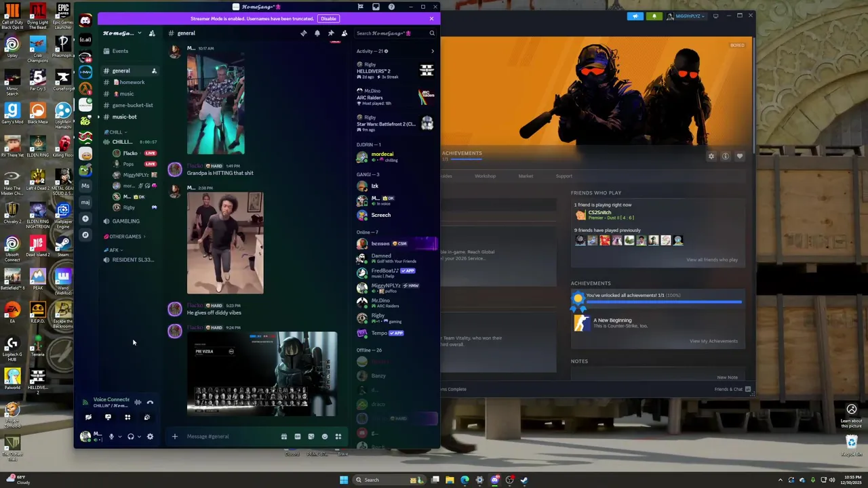868x488 pixels.
Task: Open notification settings bell icon
Action: click(317, 33)
